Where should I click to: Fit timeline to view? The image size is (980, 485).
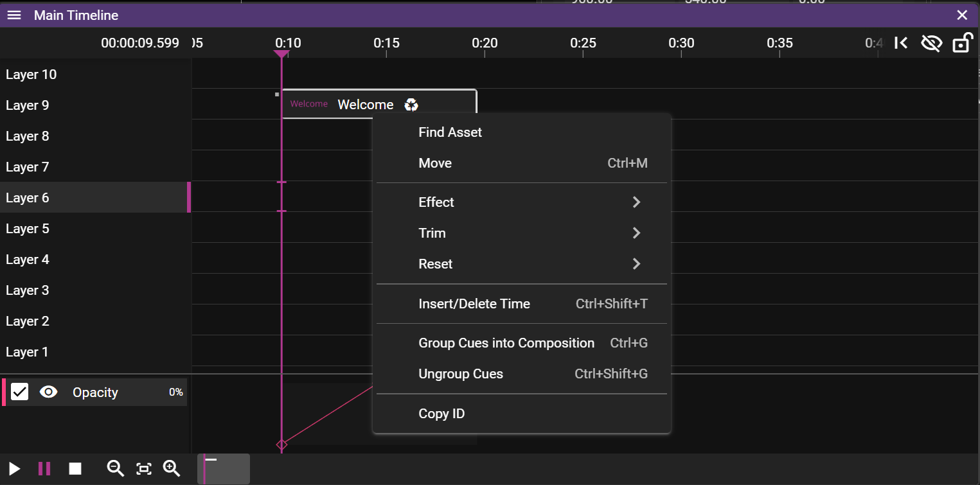pyautogui.click(x=144, y=469)
